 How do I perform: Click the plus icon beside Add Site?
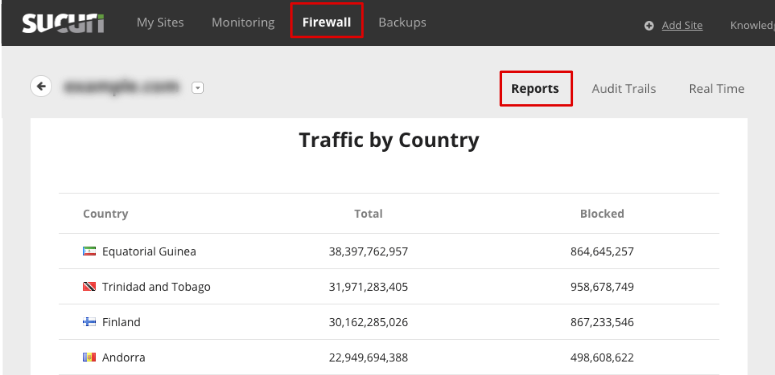tap(649, 26)
